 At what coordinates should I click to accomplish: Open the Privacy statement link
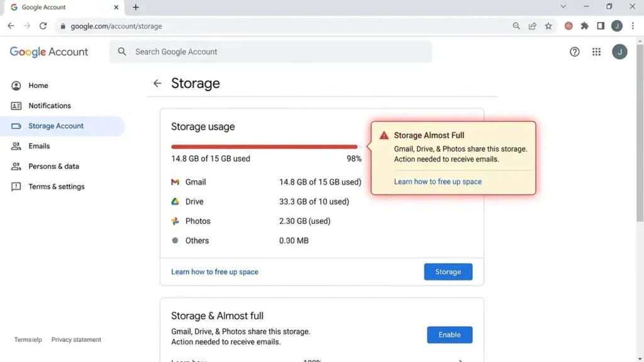76,339
